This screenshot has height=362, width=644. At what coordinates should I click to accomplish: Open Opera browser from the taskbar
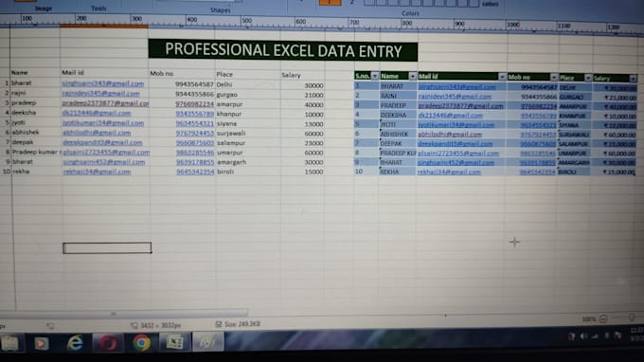coord(108,342)
